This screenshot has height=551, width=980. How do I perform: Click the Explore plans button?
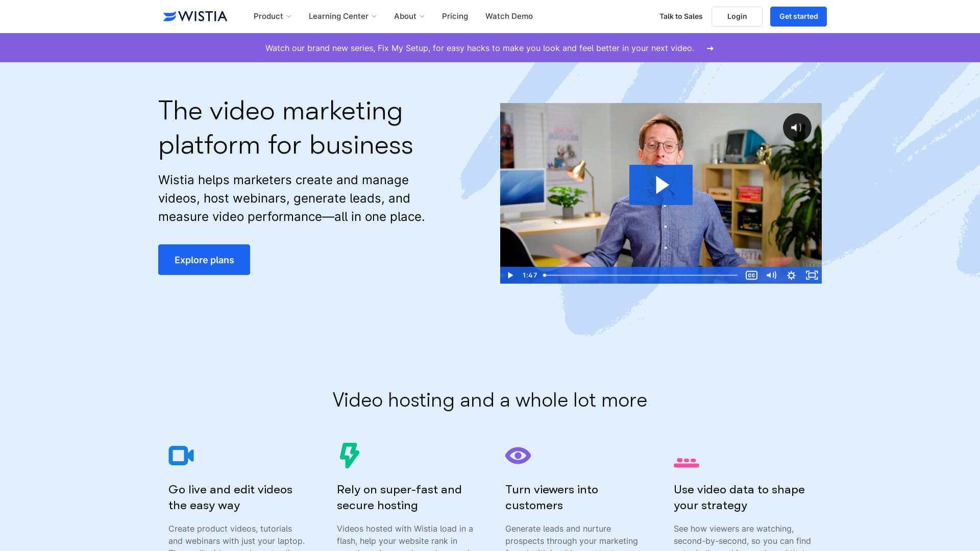tap(204, 260)
